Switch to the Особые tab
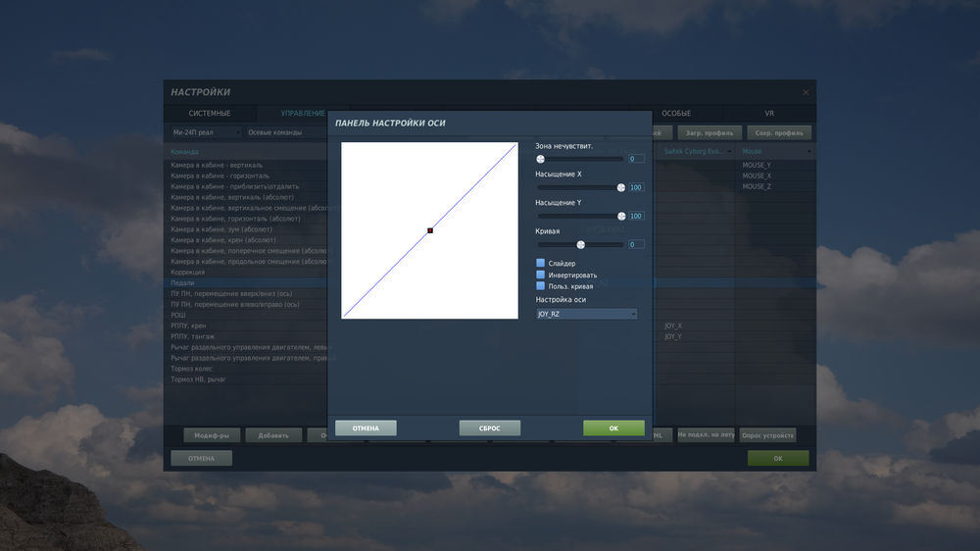The width and height of the screenshot is (980, 551). pyautogui.click(x=676, y=113)
